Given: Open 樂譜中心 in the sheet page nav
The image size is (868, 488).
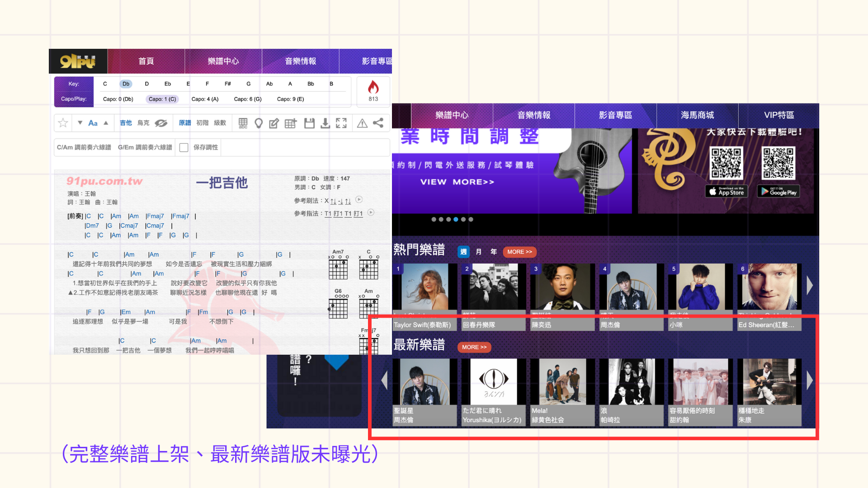Looking at the screenshot, I should click(x=223, y=61).
